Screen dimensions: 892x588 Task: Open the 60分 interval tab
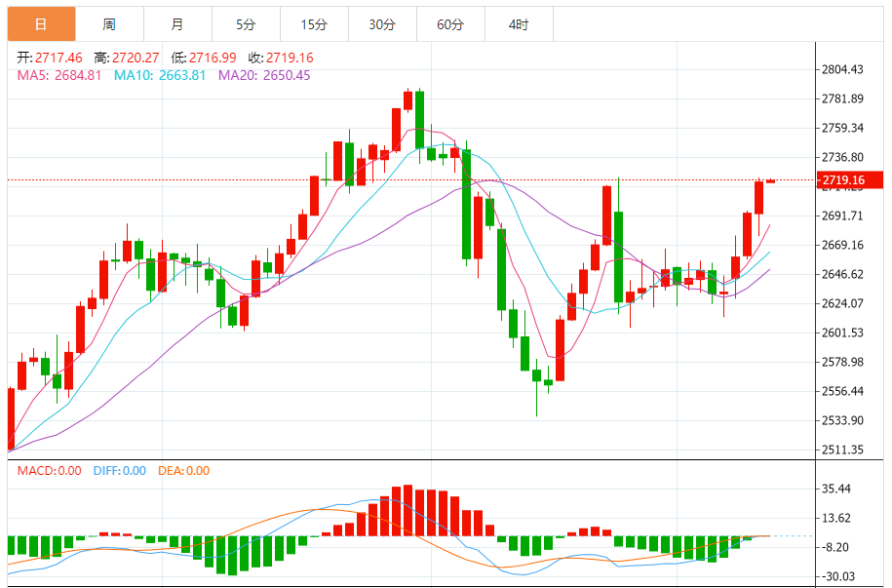pyautogui.click(x=450, y=24)
